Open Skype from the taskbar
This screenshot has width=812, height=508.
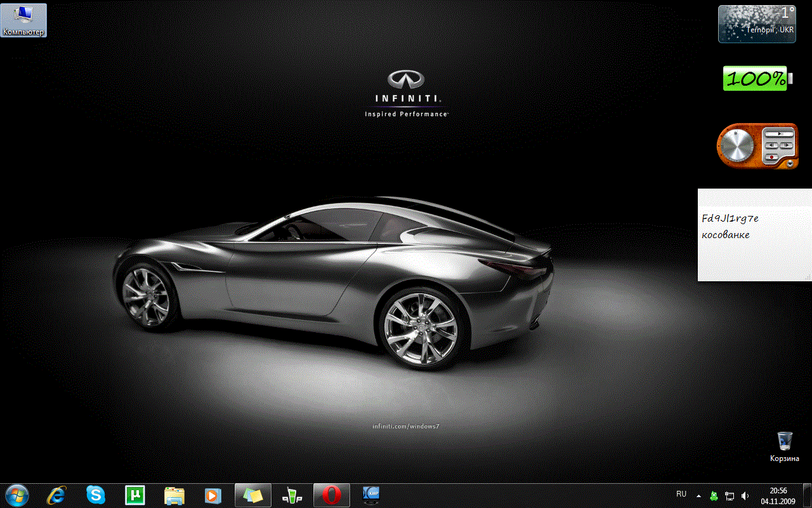96,495
